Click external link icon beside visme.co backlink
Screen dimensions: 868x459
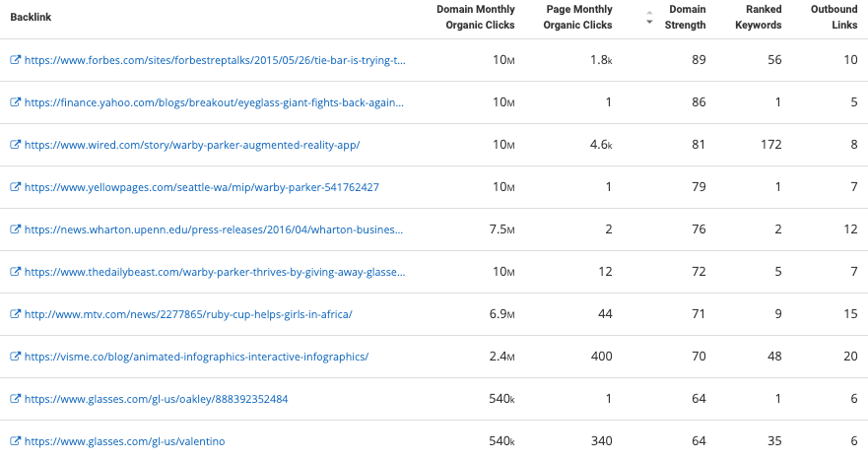pos(16,357)
